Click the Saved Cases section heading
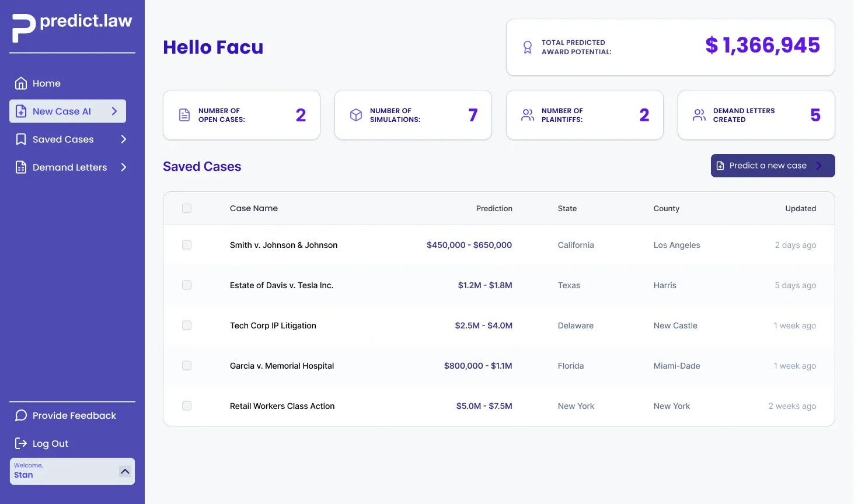Screen dimensions: 858x504 [x=202, y=166]
